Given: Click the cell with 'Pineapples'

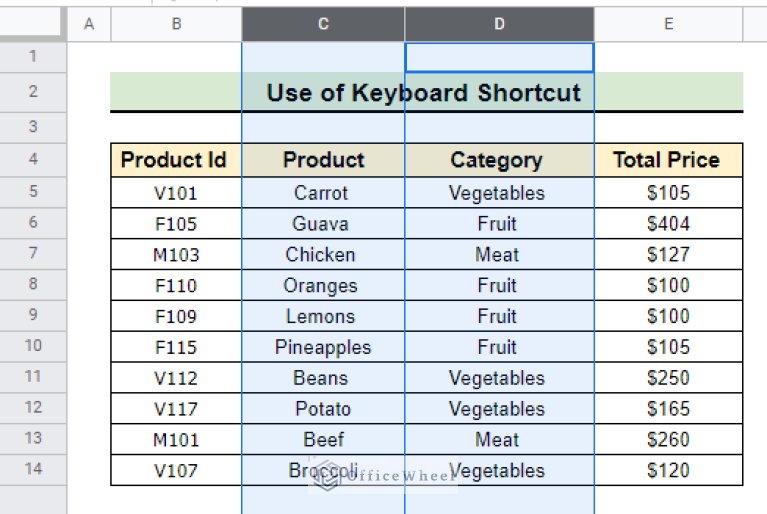Looking at the screenshot, I should [322, 347].
